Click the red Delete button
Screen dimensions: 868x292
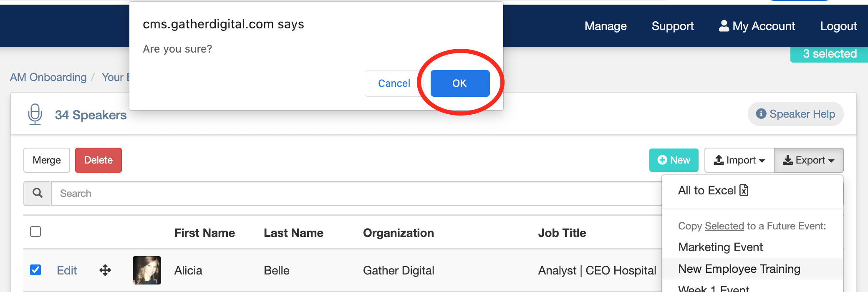tap(98, 160)
